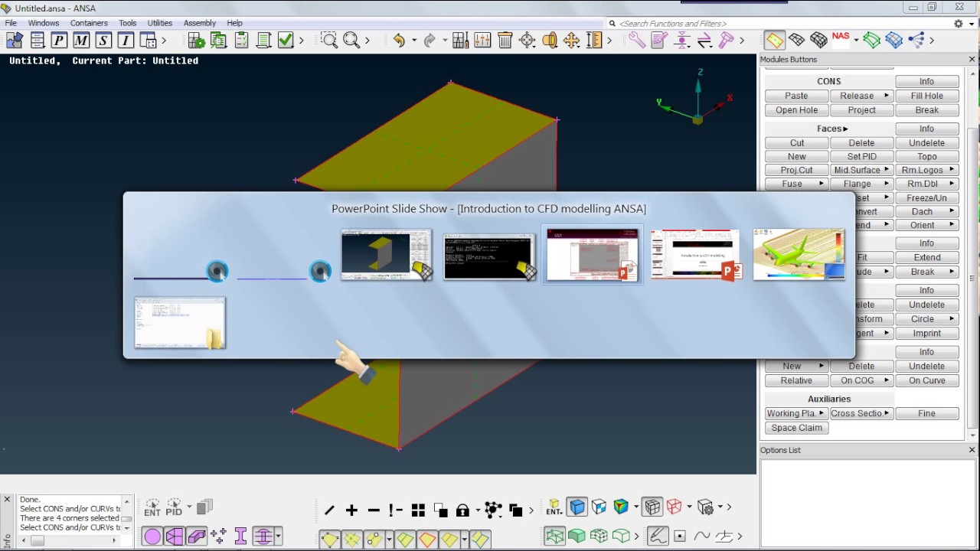Open the Parts list (P) toolbar icon

pos(59,41)
